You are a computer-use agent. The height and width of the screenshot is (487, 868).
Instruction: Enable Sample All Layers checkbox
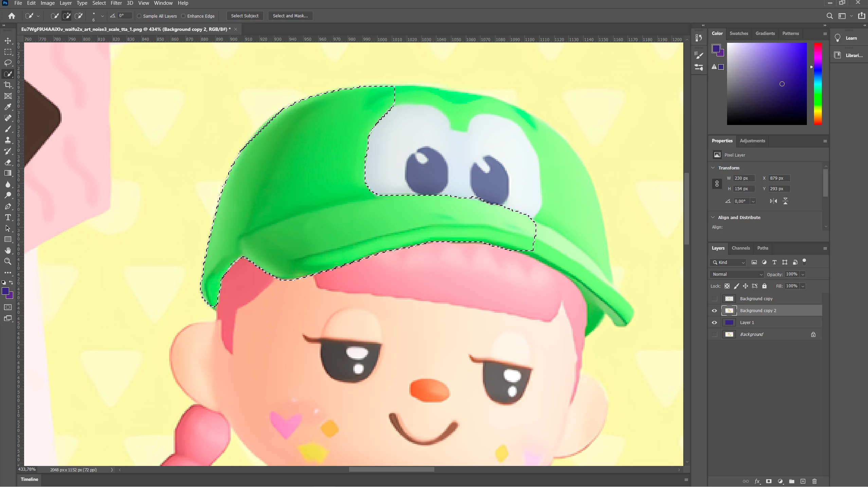(x=139, y=16)
